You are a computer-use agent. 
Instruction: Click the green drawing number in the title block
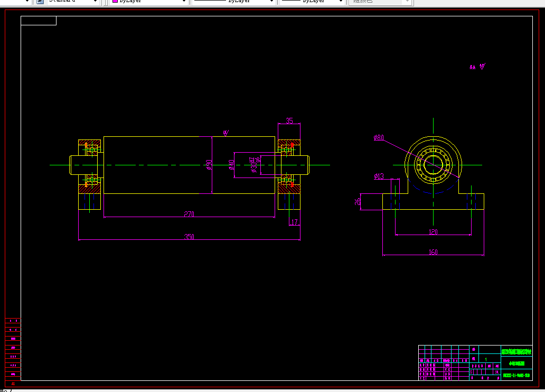point(516,375)
